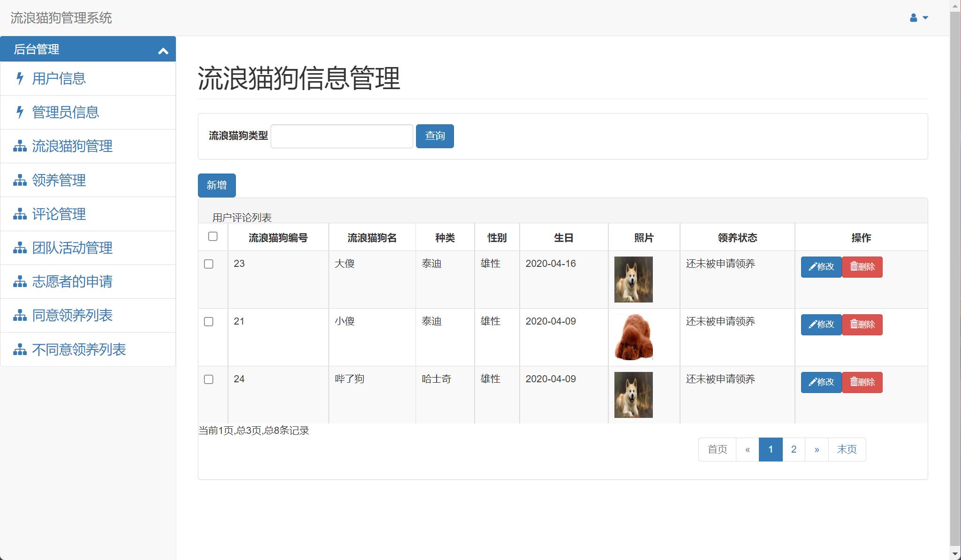Open 领养管理 in the sidebar menu
This screenshot has height=560, width=961.
[59, 180]
